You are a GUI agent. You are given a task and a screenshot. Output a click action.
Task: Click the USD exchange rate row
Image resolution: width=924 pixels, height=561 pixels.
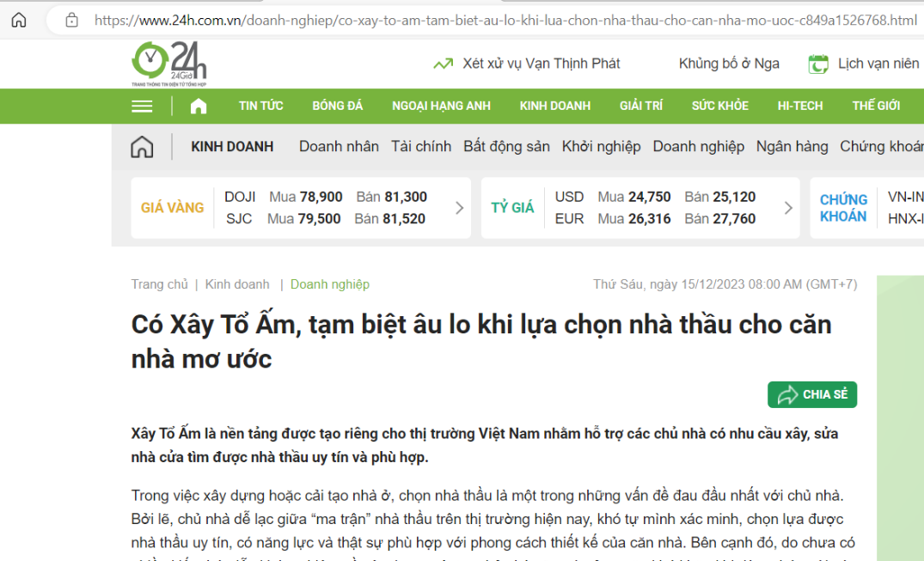point(655,197)
